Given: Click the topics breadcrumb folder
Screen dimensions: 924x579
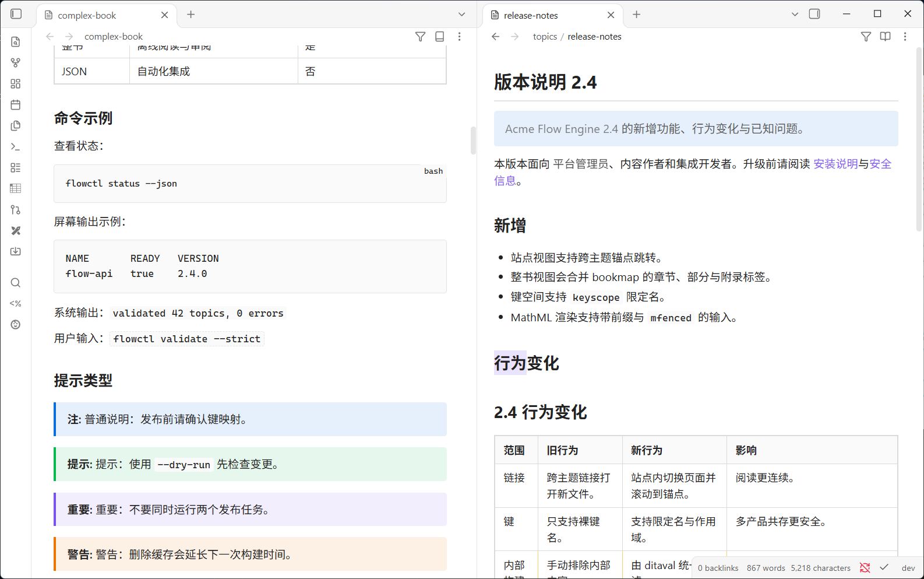Looking at the screenshot, I should click(x=545, y=37).
